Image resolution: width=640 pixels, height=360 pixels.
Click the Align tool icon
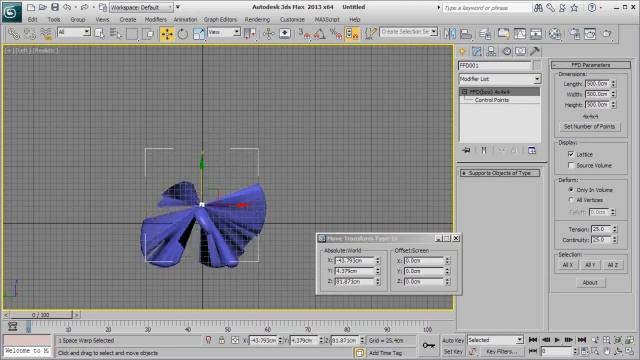pos(466,34)
